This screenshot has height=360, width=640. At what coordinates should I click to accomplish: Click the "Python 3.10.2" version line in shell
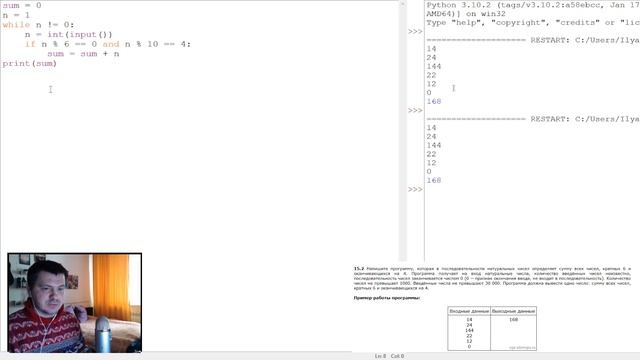(x=533, y=5)
